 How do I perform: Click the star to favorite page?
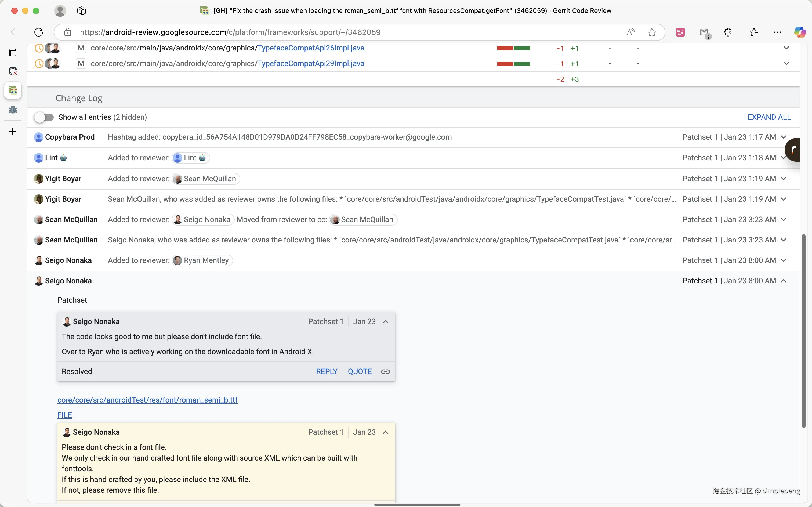click(x=652, y=32)
